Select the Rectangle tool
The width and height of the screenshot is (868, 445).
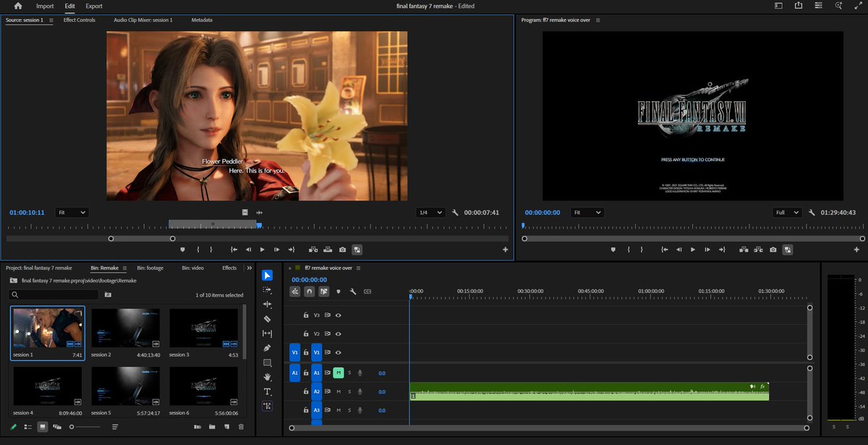pyautogui.click(x=267, y=363)
